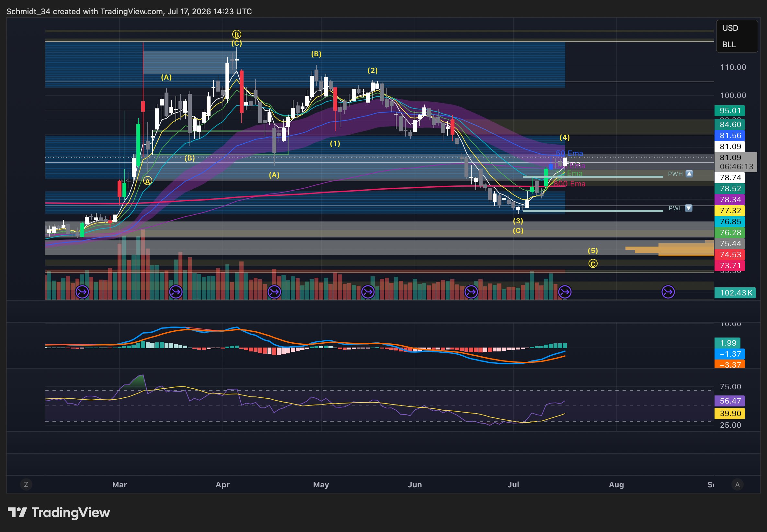Screen dimensions: 767x532
Task: Click the MACD value −1.37 label
Action: coord(730,354)
